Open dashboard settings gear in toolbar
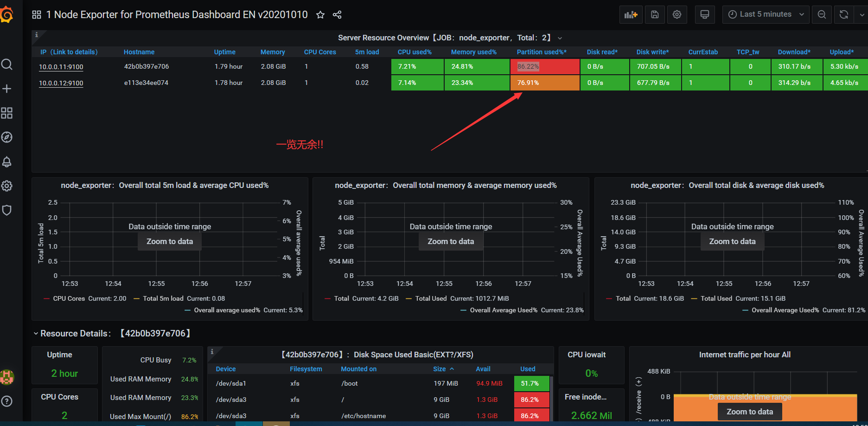Screen dimensions: 868x426 [x=677, y=15]
